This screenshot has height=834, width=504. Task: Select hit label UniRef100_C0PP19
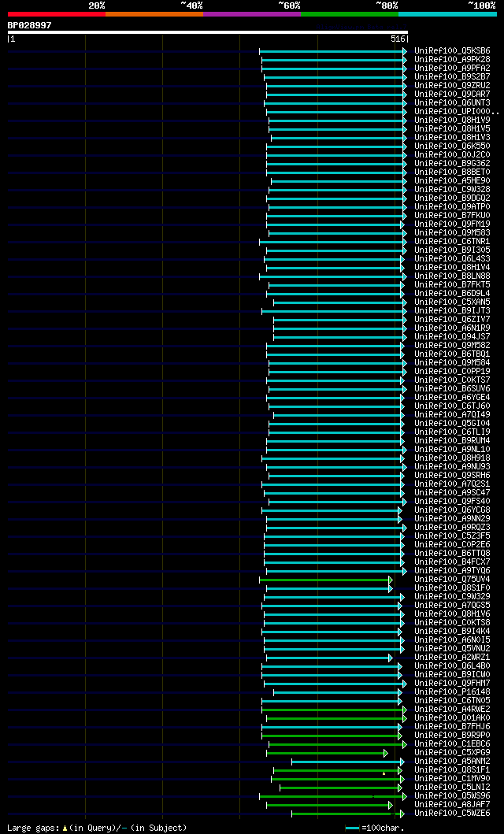click(x=453, y=371)
